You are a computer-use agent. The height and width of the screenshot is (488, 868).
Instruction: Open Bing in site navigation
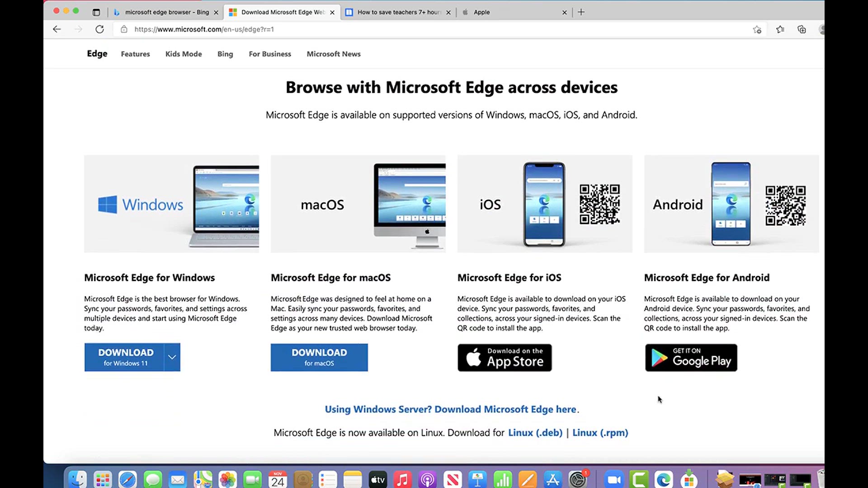(225, 54)
